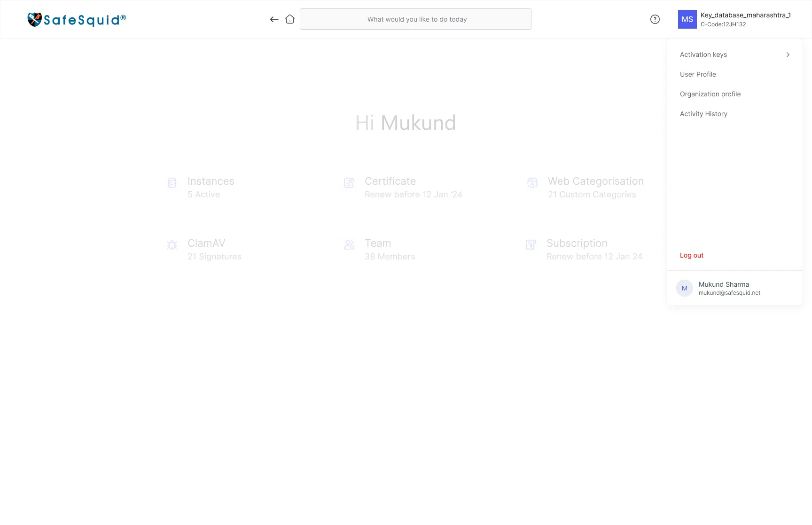Viewport: 812px width, 525px height.
Task: Click 'Renew before 12 Jan 24' subscription text
Action: click(x=594, y=257)
